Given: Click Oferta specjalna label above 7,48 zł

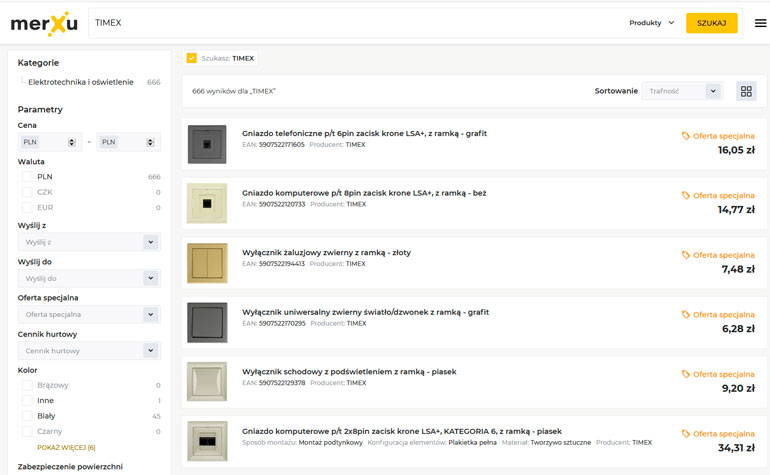Looking at the screenshot, I should tap(723, 255).
